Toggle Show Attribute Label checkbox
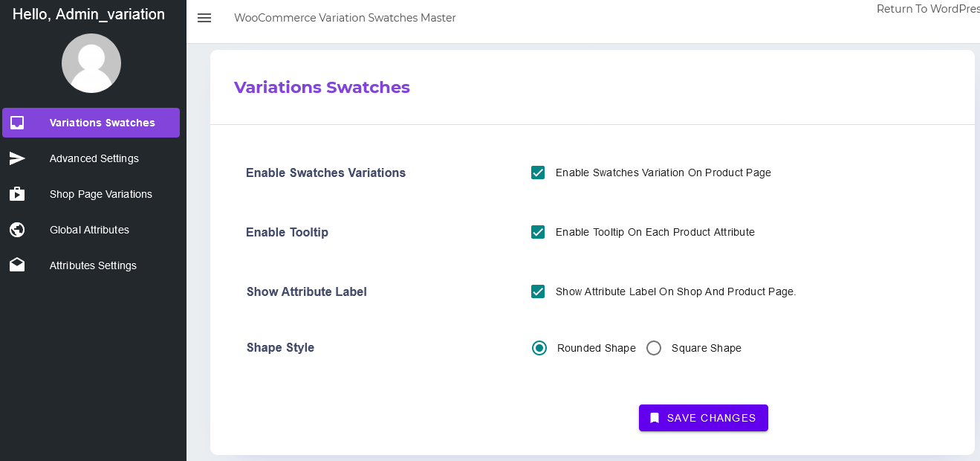This screenshot has height=461, width=980. click(x=538, y=291)
